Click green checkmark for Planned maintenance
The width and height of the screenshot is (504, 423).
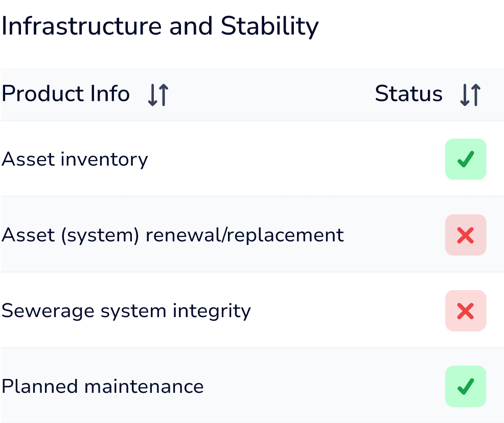click(x=466, y=386)
